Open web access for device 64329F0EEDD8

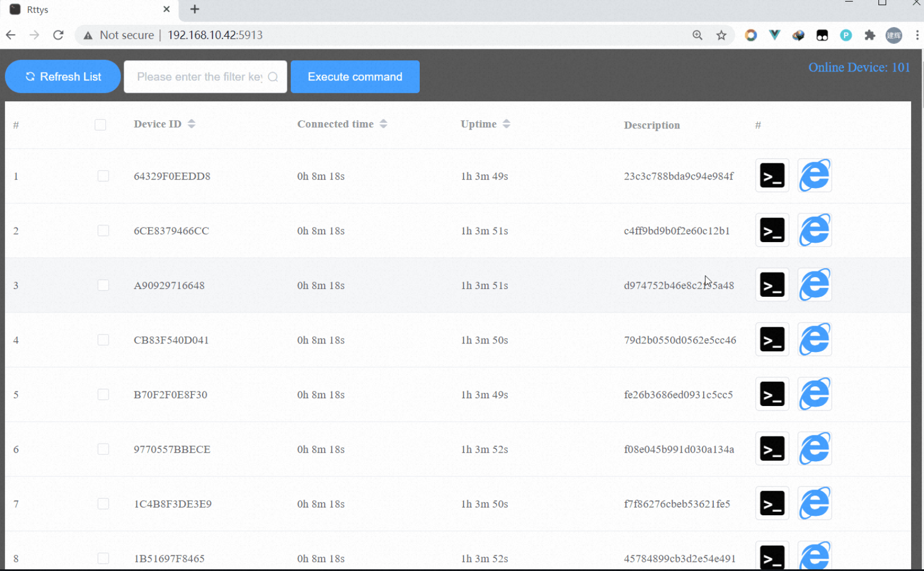815,176
